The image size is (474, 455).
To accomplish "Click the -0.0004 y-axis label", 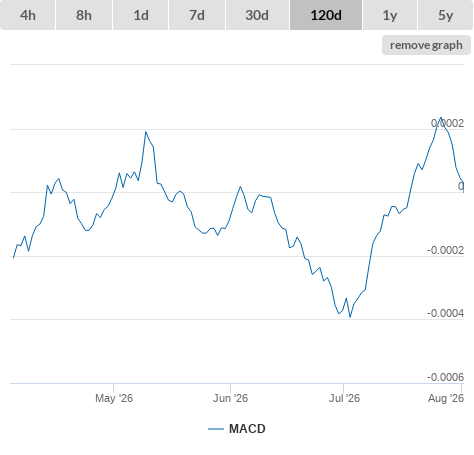I will click(445, 313).
